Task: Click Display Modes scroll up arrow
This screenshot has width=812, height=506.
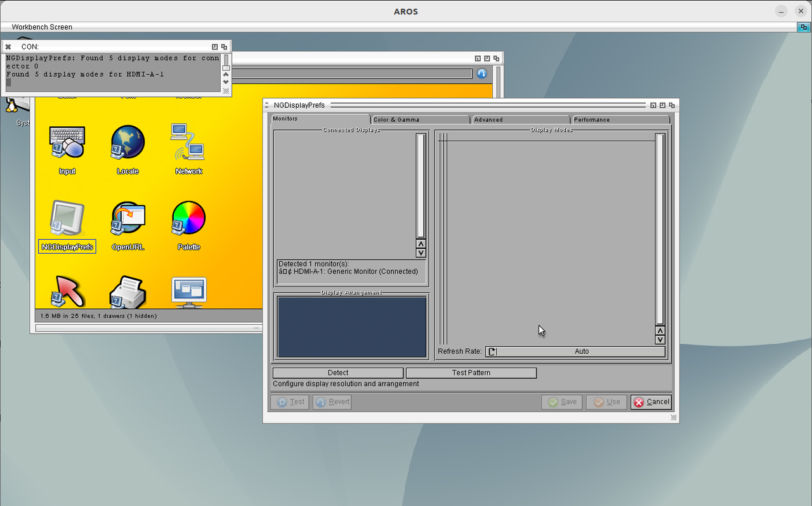Action: pos(660,331)
